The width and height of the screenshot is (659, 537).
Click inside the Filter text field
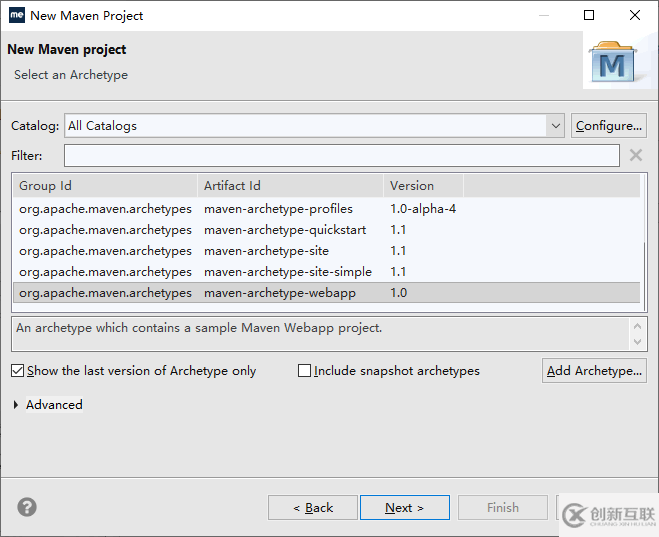pyautogui.click(x=341, y=156)
